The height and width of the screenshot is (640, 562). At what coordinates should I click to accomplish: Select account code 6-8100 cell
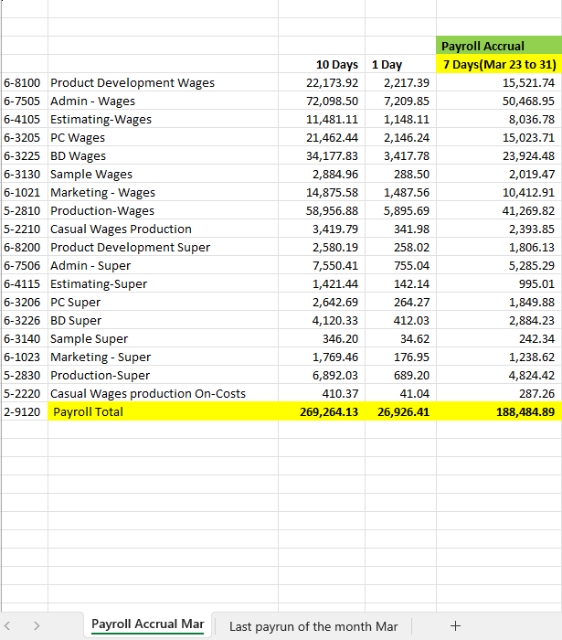[24, 82]
